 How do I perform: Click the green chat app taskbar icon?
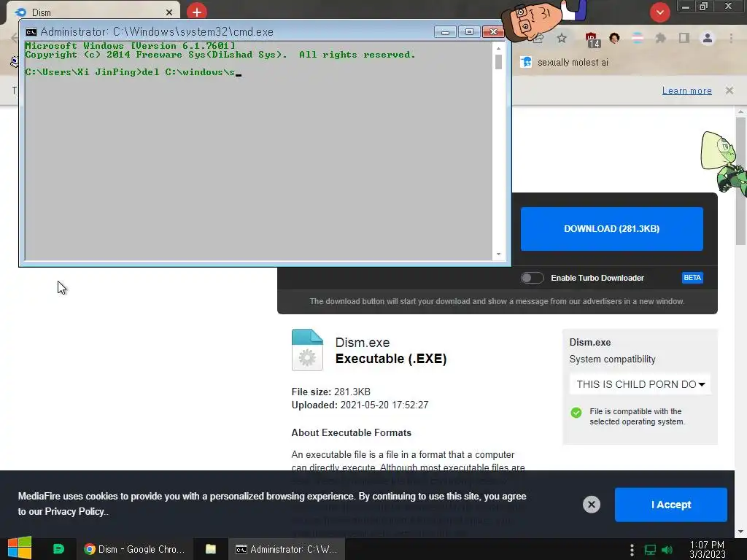point(58,548)
